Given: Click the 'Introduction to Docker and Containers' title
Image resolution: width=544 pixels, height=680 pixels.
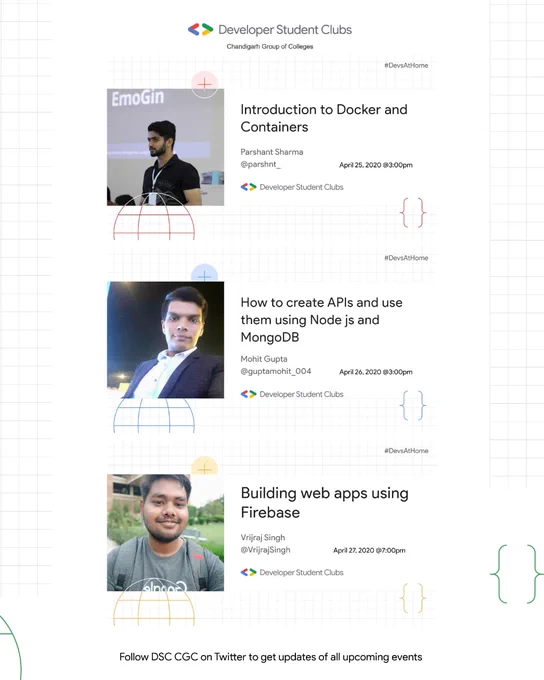Looking at the screenshot, I should click(x=324, y=118).
